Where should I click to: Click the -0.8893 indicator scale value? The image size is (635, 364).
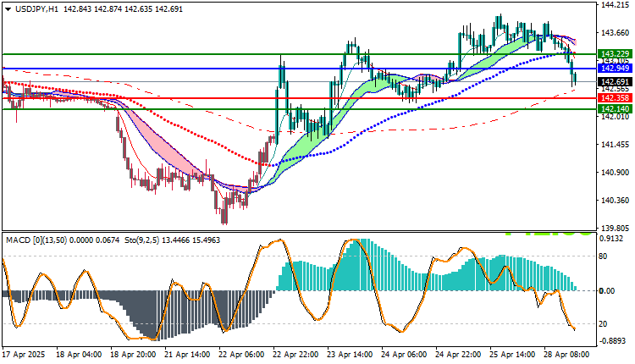612,341
